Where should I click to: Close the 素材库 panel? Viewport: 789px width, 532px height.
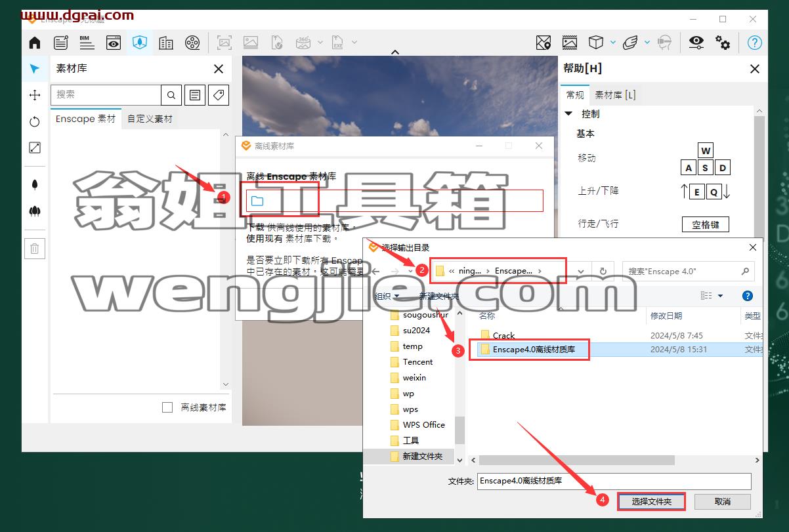(219, 69)
